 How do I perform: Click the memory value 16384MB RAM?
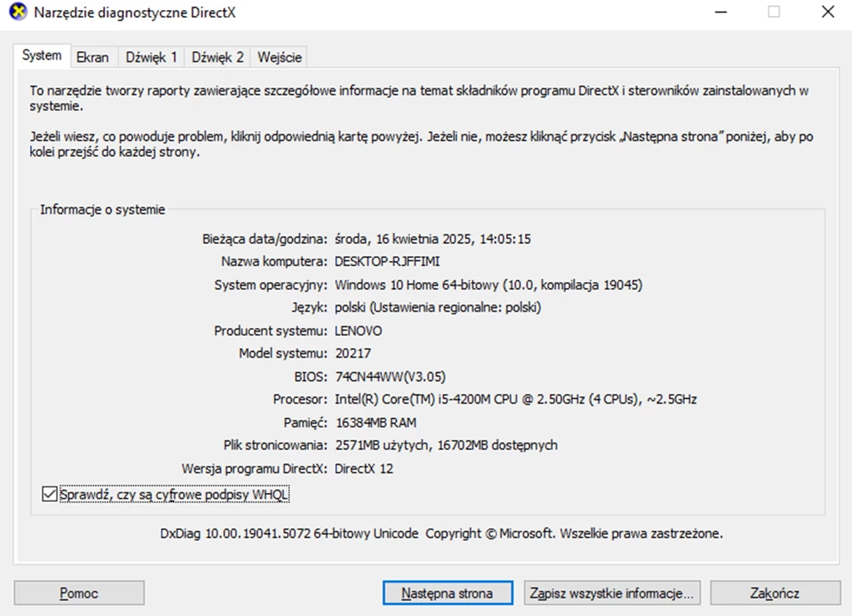375,422
